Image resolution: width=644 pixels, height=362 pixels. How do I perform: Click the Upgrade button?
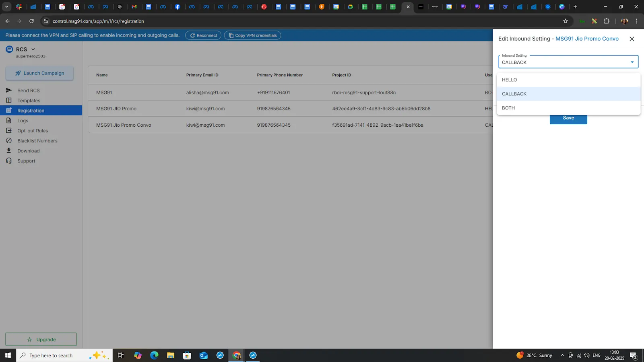(x=41, y=339)
